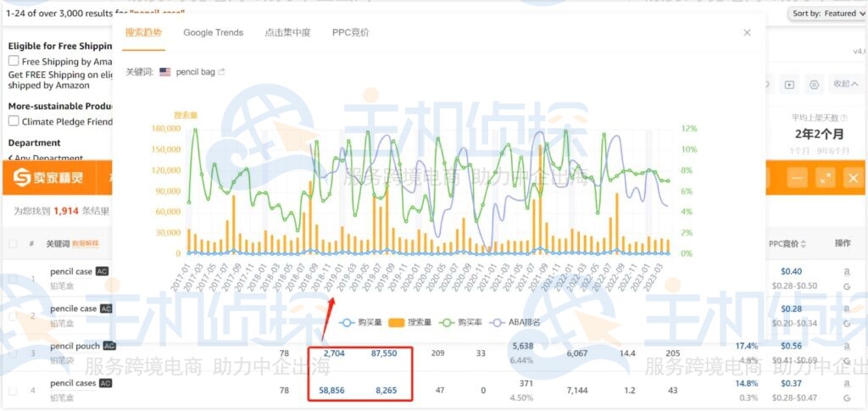This screenshot has width=868, height=411.
Task: Click Amazon icon in the $0.37 row
Action: point(847,383)
